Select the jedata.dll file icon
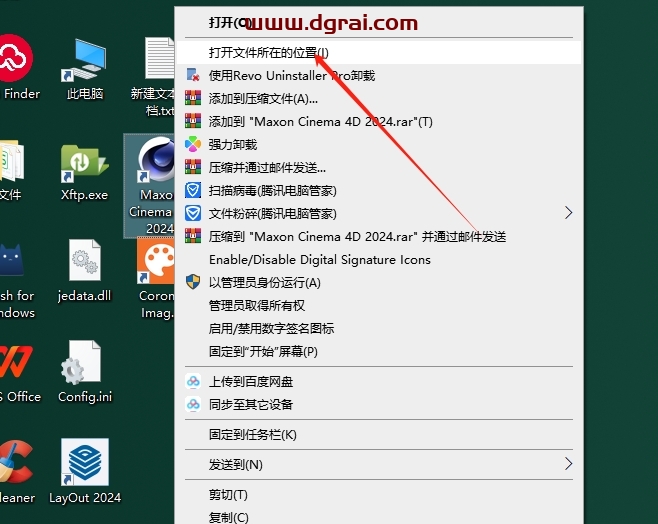The width and height of the screenshot is (658, 524). coord(84,271)
